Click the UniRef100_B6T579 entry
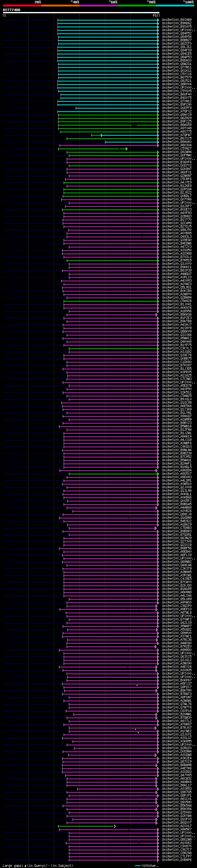 [177, 78]
